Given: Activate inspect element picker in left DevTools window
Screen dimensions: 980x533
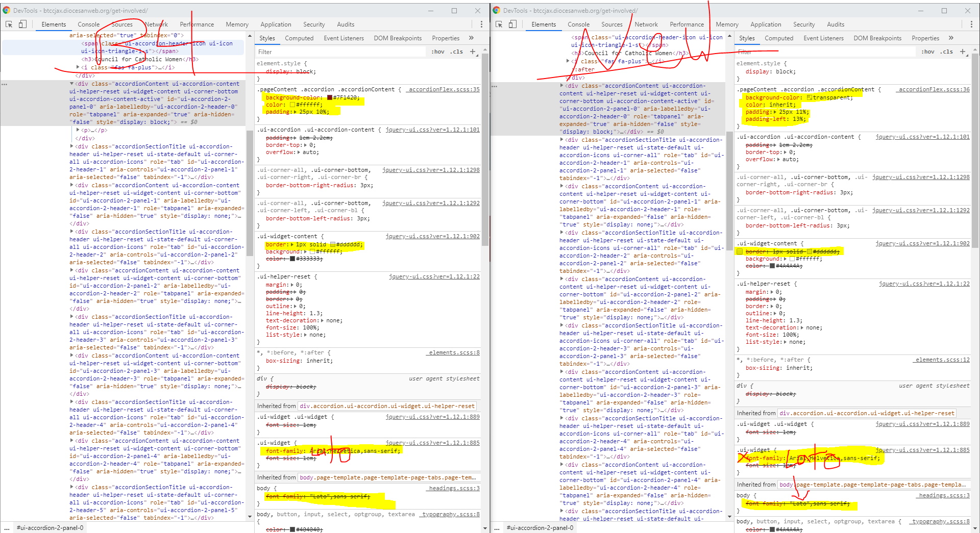Looking at the screenshot, I should pyautogui.click(x=9, y=24).
